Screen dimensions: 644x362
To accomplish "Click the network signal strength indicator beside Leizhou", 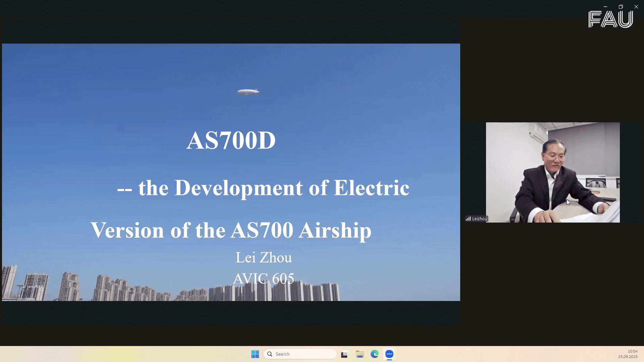I will [x=469, y=218].
